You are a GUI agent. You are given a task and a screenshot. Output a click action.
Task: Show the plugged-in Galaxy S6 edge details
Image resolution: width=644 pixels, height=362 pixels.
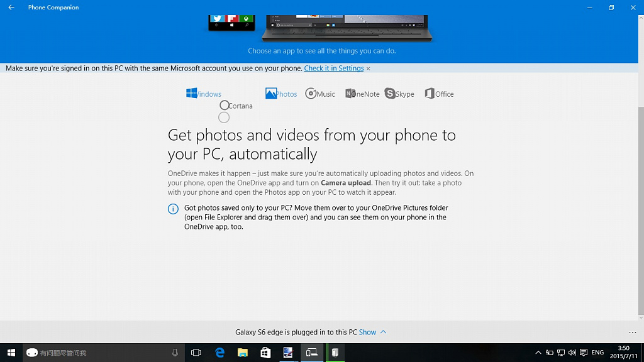click(x=367, y=332)
